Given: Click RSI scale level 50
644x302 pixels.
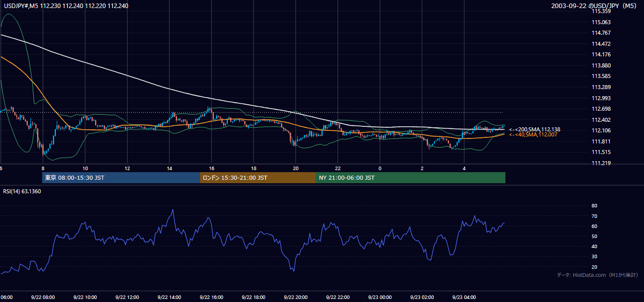Looking at the screenshot, I should coord(594,236).
